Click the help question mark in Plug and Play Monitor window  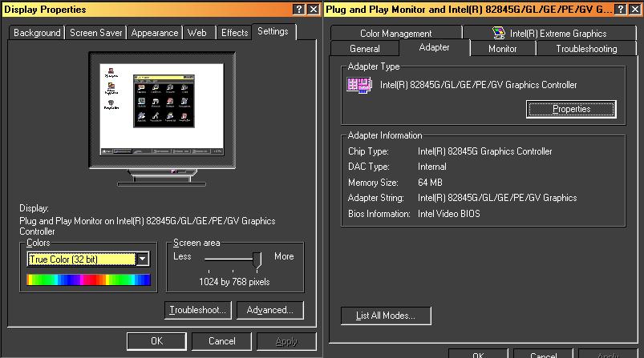622,9
